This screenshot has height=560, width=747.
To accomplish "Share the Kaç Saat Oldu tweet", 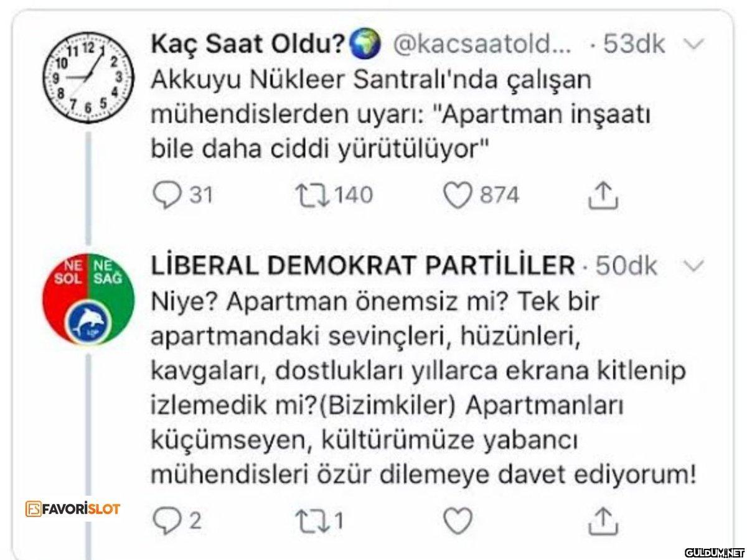I will point(603,195).
